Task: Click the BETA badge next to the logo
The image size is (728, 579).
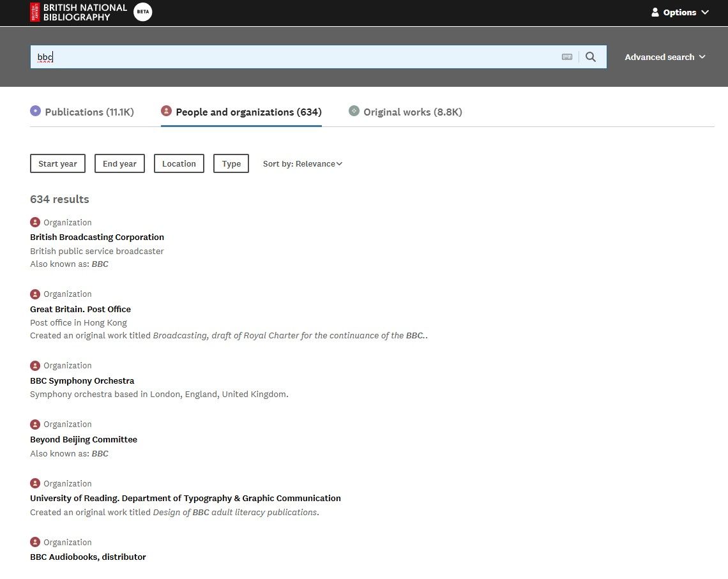Action: click(x=142, y=11)
